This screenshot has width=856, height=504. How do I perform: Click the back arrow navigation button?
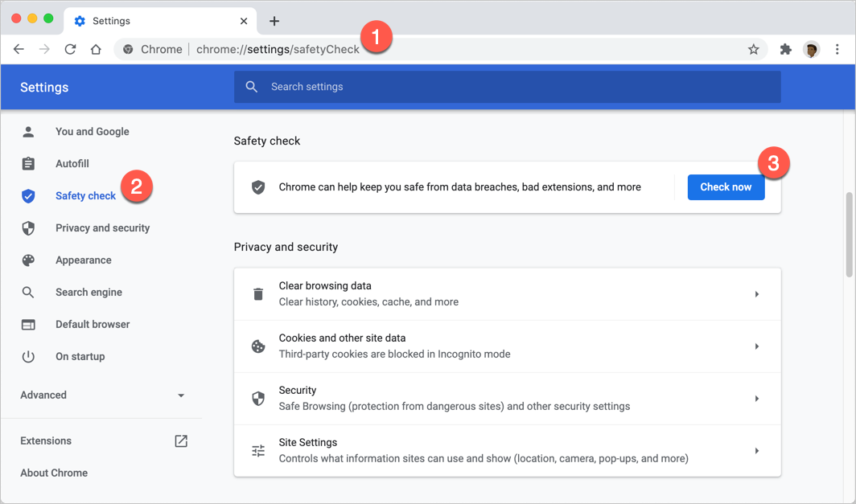pyautogui.click(x=19, y=49)
